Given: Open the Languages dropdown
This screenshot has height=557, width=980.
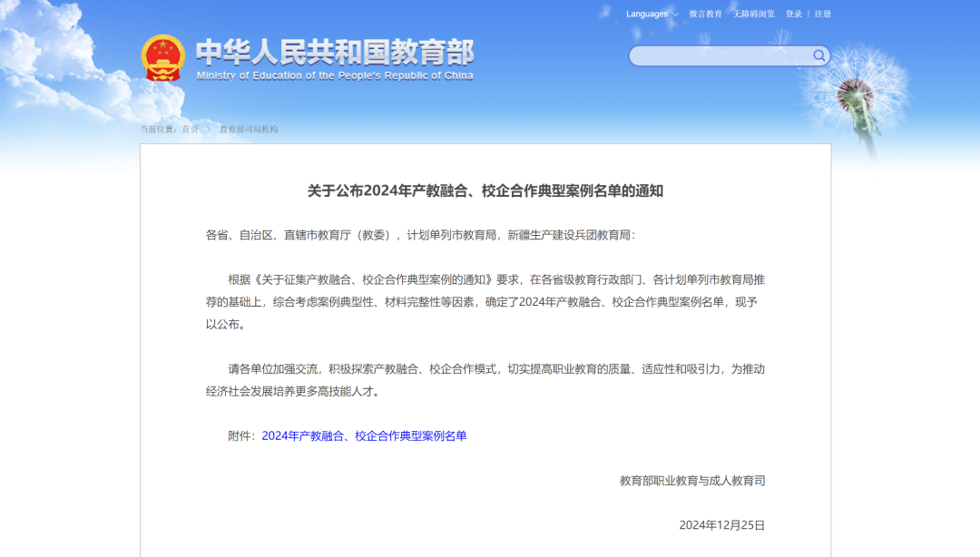Looking at the screenshot, I should coord(652,14).
